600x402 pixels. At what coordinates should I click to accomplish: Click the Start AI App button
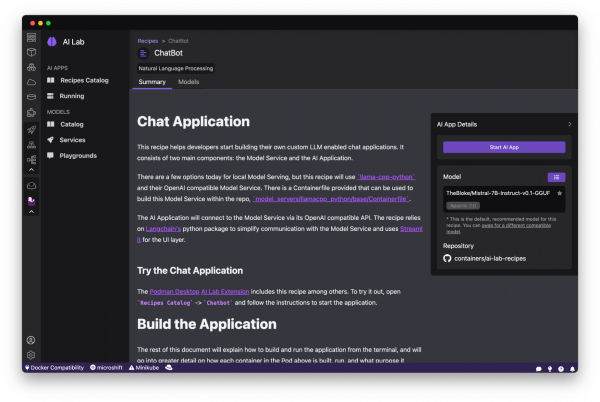[504, 147]
